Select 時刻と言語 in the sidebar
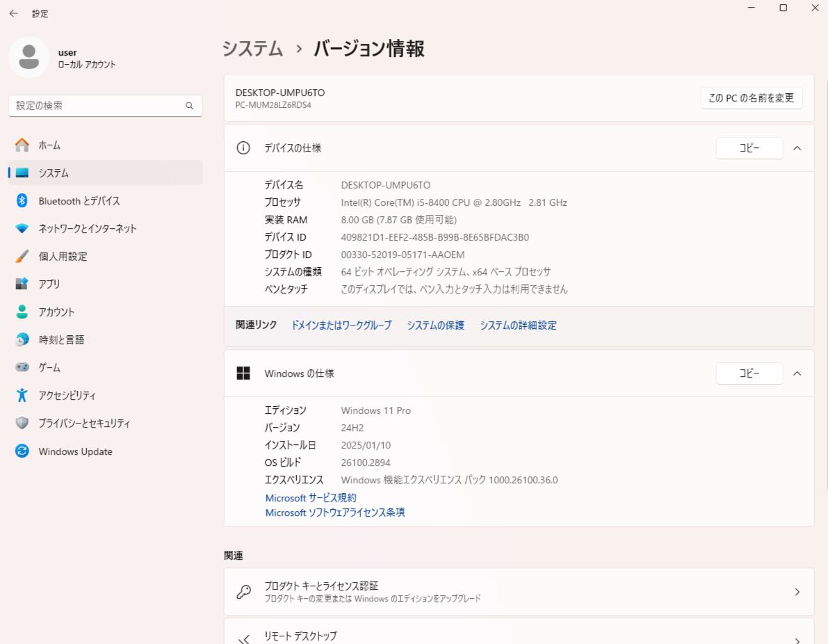Screen dimensions: 828x644 click(106, 339)
